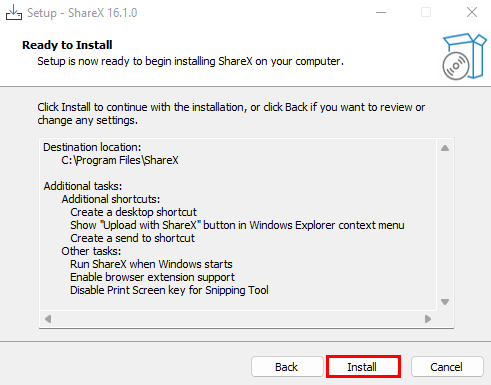Click "Enable browser extension support" text
491x385 pixels.
(152, 277)
